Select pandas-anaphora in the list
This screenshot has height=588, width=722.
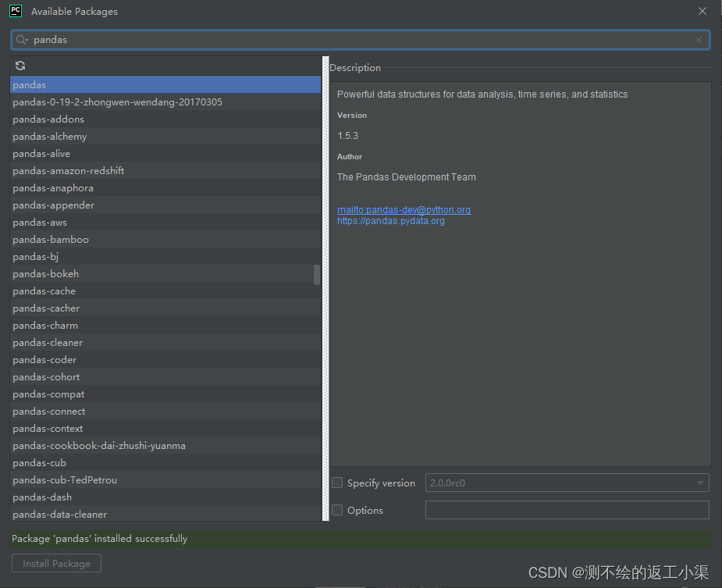(x=165, y=188)
